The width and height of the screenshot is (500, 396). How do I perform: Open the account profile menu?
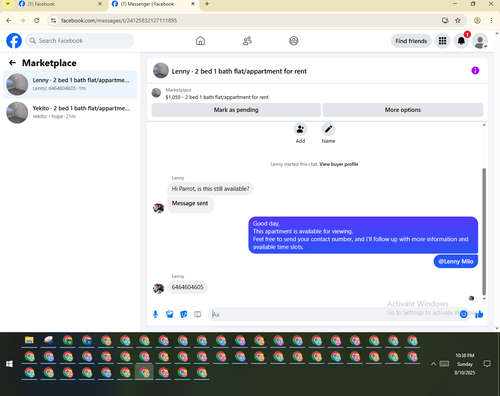480,41
